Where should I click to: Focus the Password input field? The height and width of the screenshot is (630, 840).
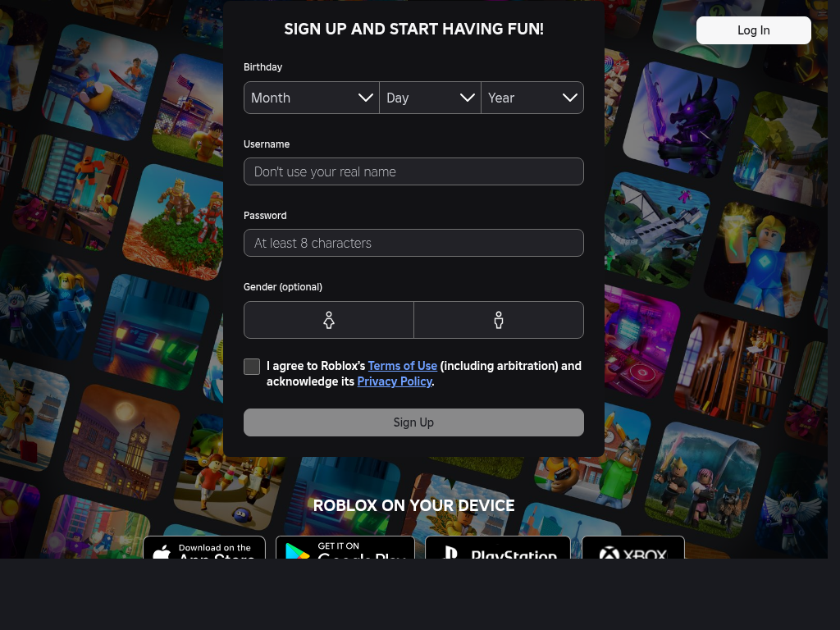pyautogui.click(x=413, y=243)
